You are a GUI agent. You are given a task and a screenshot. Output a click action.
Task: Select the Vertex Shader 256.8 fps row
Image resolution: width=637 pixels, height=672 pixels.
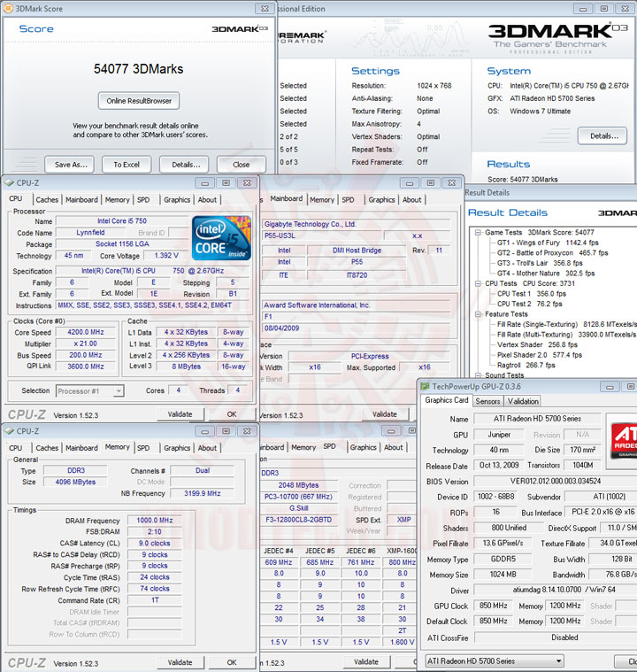[537, 344]
